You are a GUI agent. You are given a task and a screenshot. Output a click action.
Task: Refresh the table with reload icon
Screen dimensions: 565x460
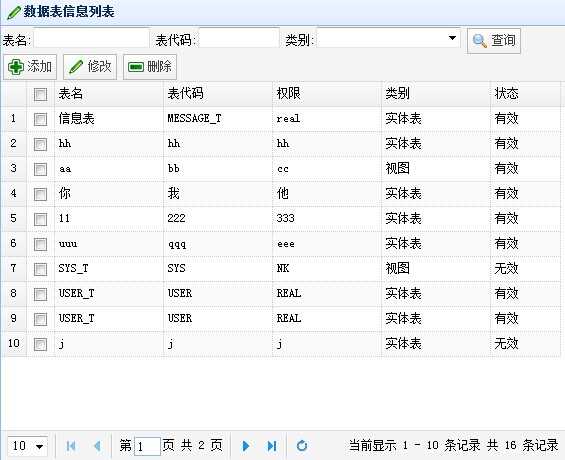coord(302,446)
